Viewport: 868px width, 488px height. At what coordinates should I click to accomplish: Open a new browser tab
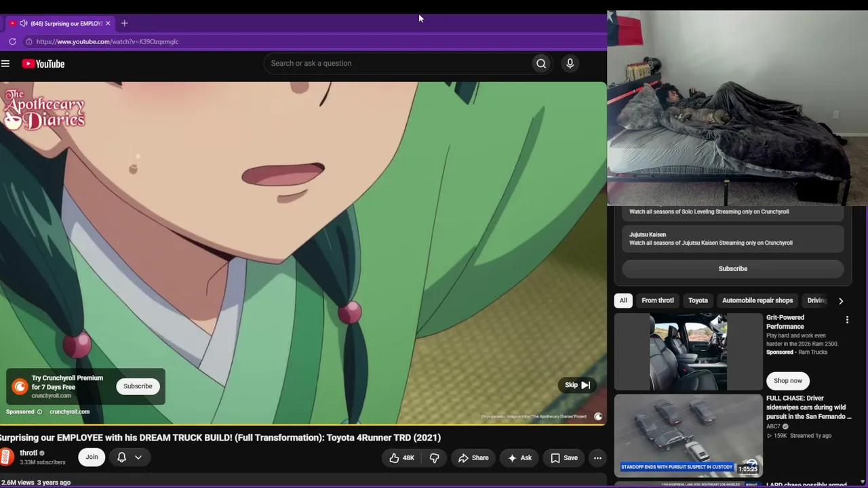pos(124,23)
